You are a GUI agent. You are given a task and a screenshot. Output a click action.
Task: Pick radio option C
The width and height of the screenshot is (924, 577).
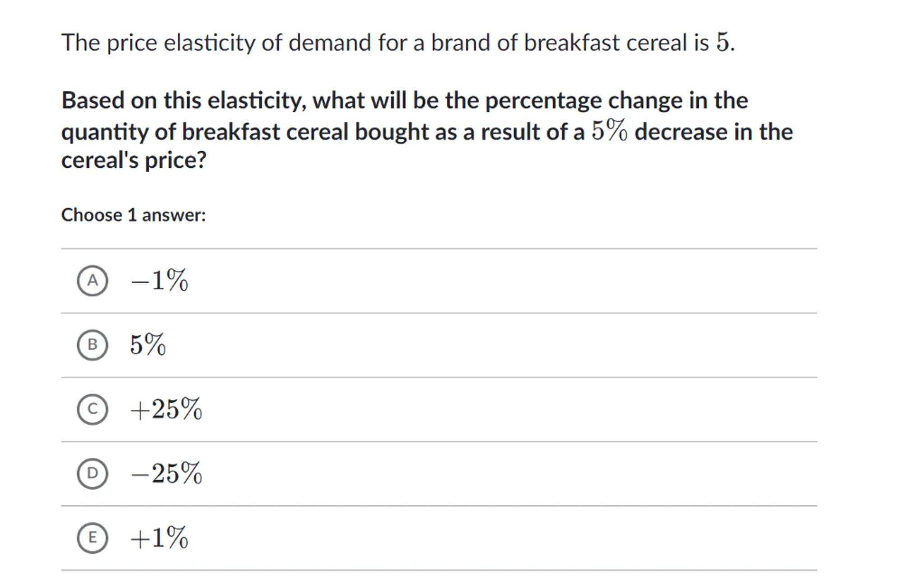[x=92, y=409]
